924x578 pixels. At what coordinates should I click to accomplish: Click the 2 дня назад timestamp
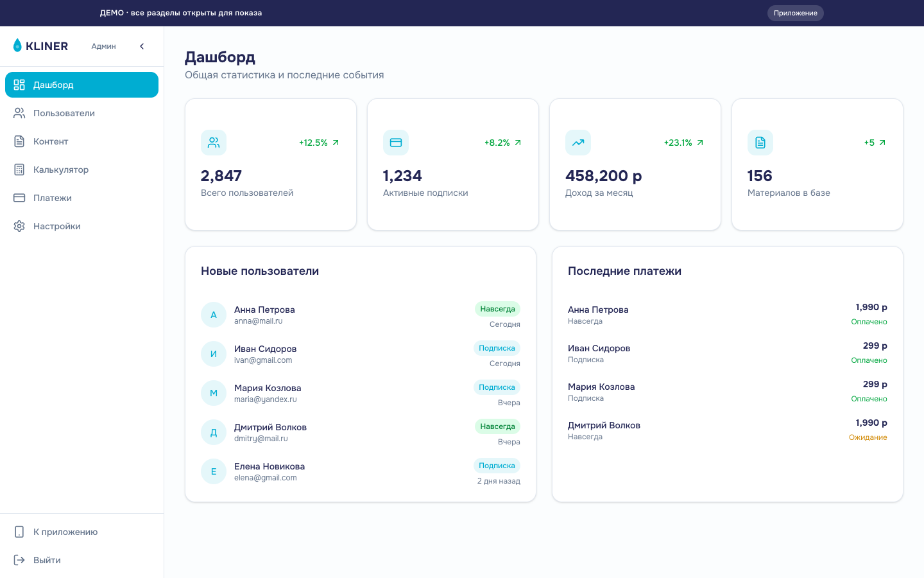click(499, 481)
